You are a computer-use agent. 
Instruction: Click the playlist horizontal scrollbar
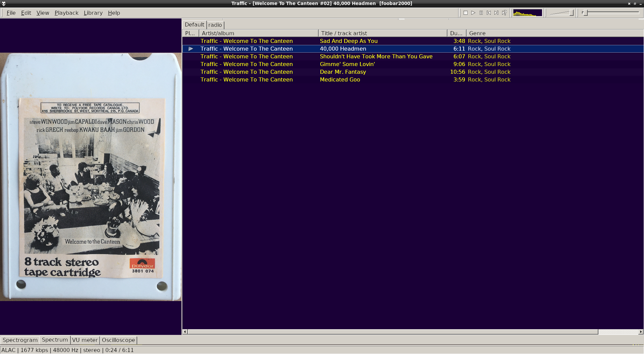point(393,332)
